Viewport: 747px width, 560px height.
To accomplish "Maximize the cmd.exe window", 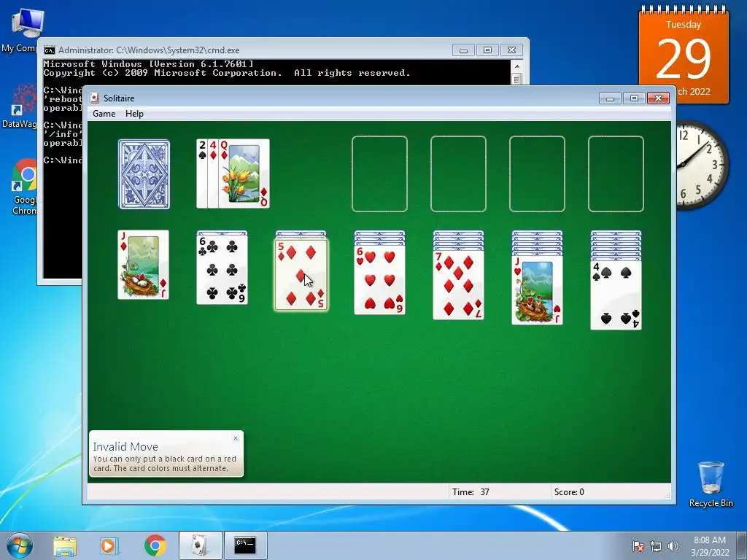I will pos(487,50).
